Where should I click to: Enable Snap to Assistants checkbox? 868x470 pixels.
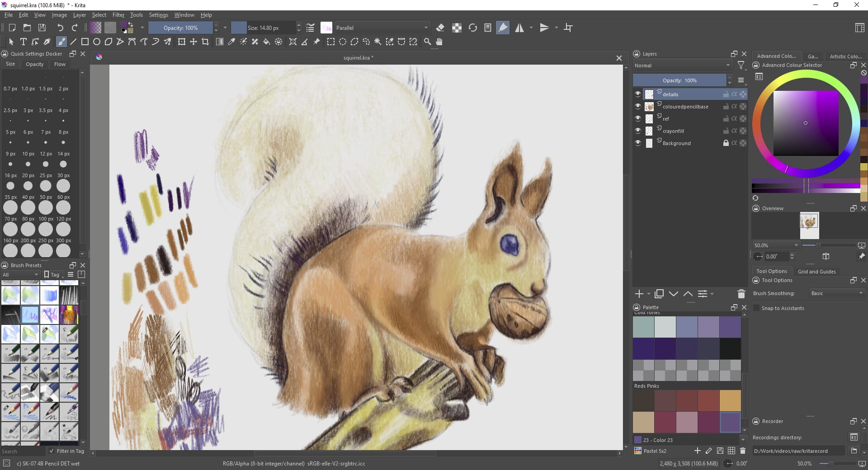click(756, 308)
